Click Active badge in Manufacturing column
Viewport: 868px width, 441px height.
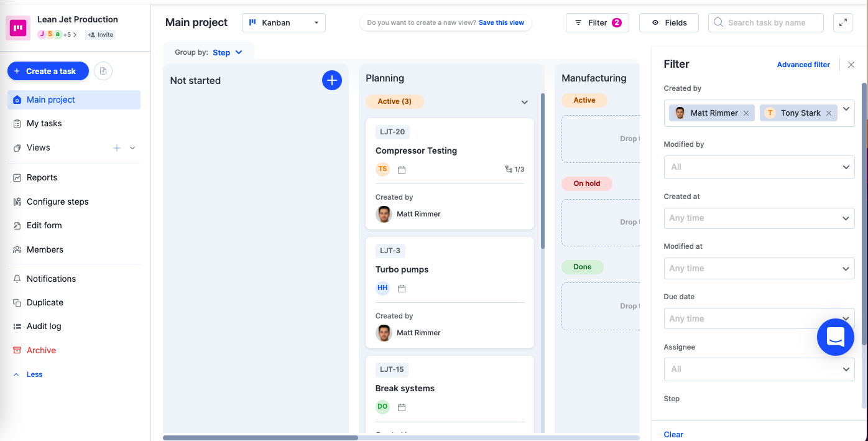pyautogui.click(x=584, y=100)
